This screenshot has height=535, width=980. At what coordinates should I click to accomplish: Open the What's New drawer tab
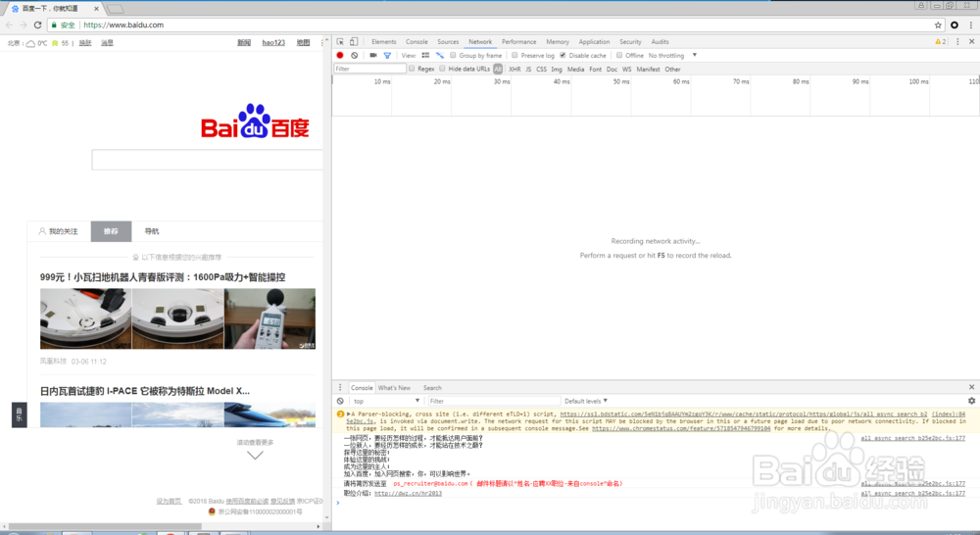coord(394,388)
